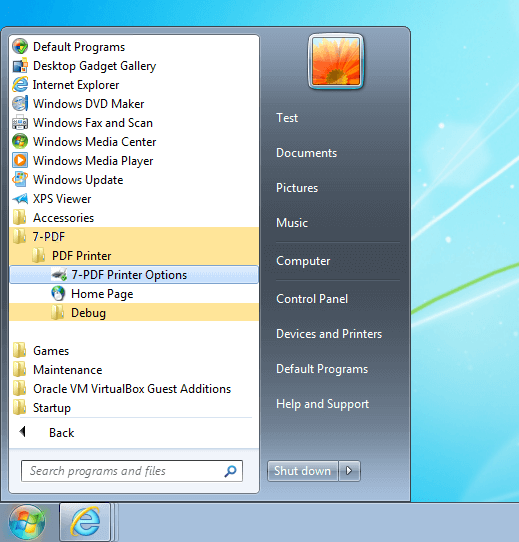Click the Shut down button
The image size is (519, 542).
(303, 471)
